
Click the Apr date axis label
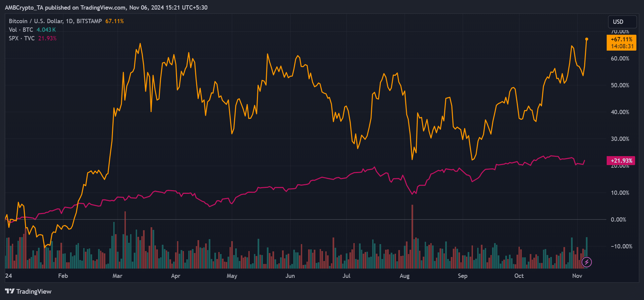[x=176, y=276]
